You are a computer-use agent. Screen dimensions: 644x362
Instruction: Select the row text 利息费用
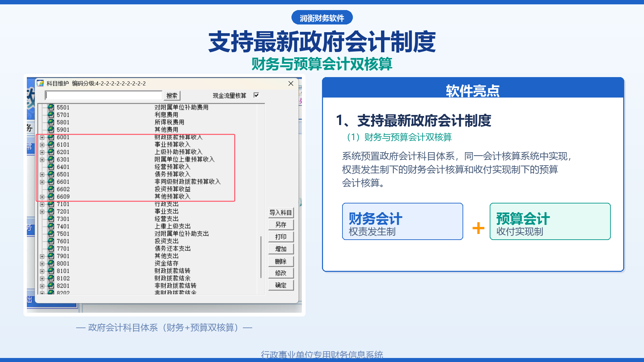click(x=166, y=115)
